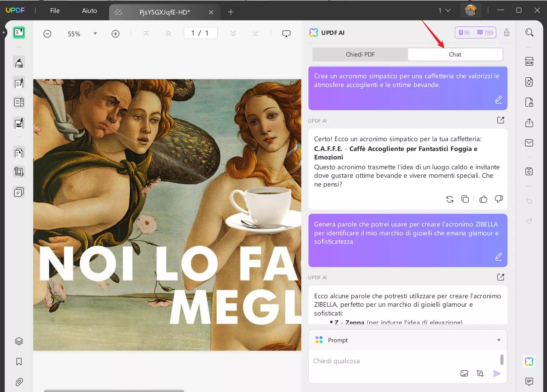Regenerate the C.A.F.F.E. response
Viewport: 547px width, 392px height.
(x=450, y=199)
